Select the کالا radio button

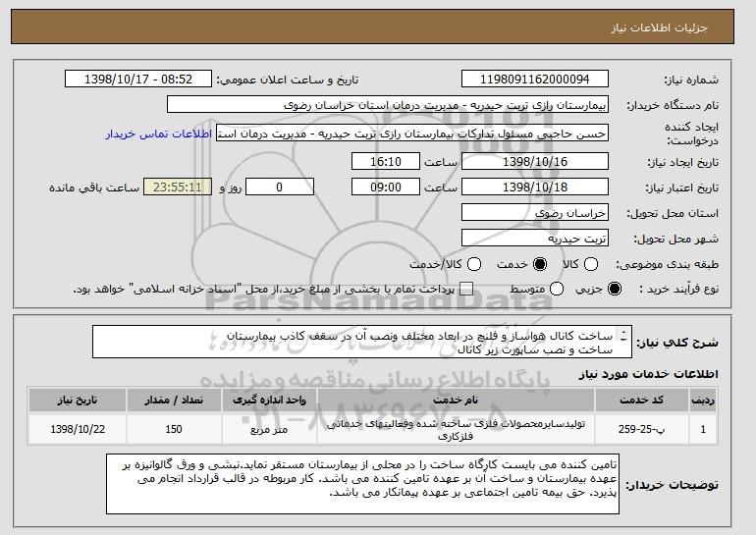(591, 264)
